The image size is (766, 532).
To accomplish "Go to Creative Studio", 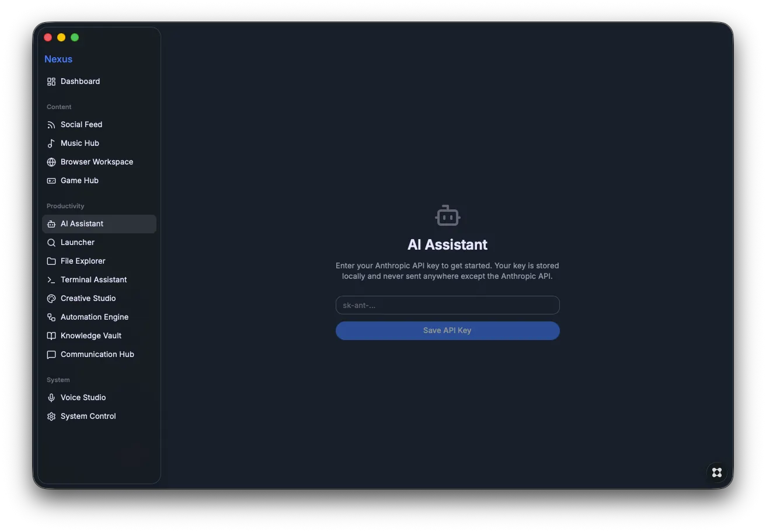I will [x=99, y=299].
